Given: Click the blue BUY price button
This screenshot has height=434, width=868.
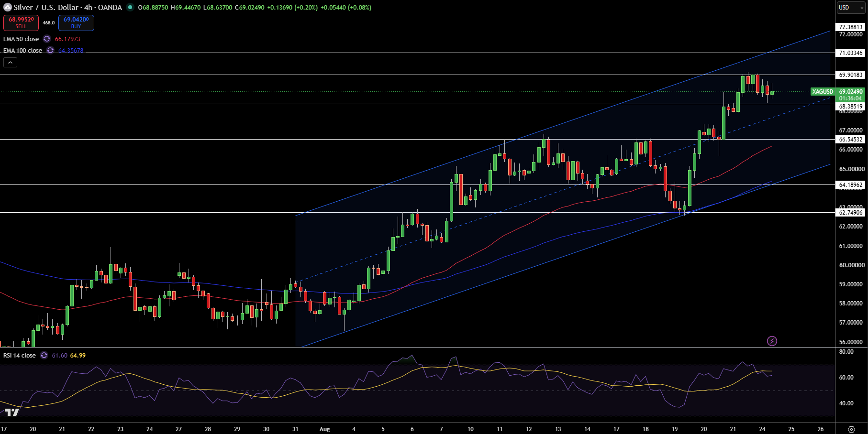Looking at the screenshot, I should [76, 22].
